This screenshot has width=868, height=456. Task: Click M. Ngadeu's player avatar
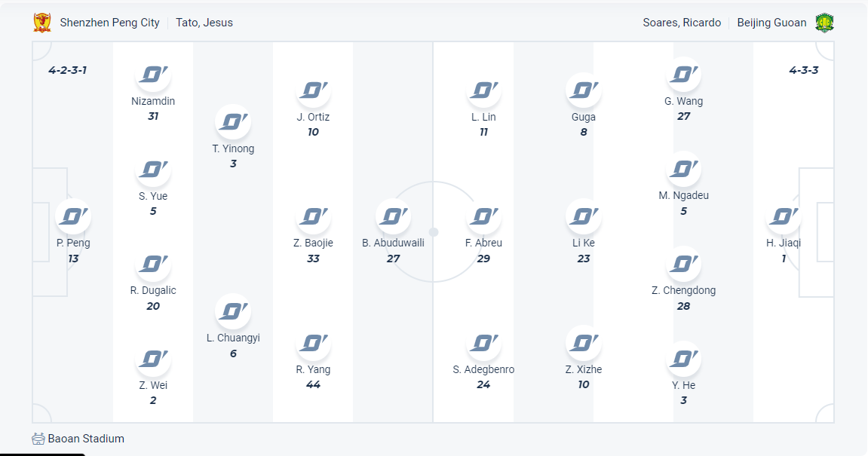pos(684,170)
